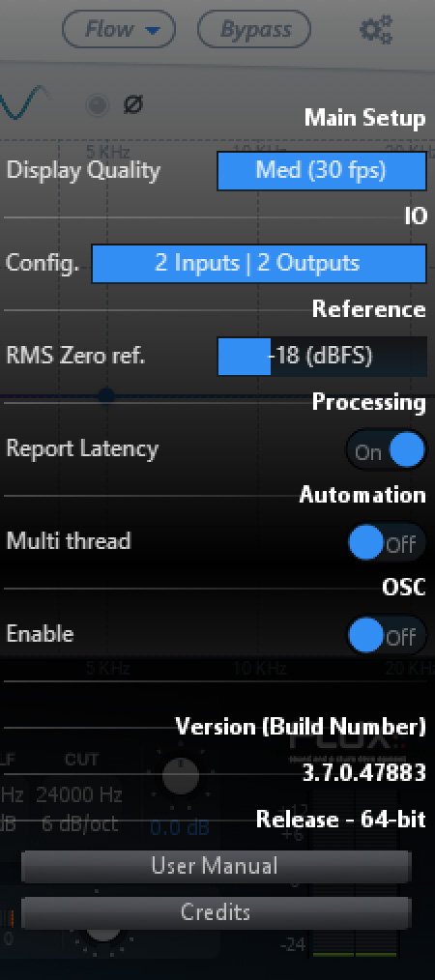The height and width of the screenshot is (980, 435).
Task: Toggle the OSC Enable switch on
Action: tap(387, 636)
